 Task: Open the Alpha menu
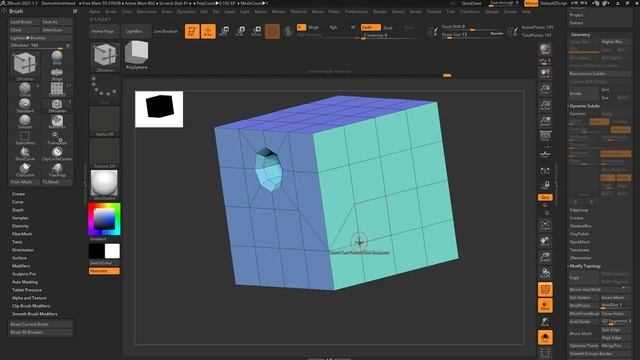point(95,12)
